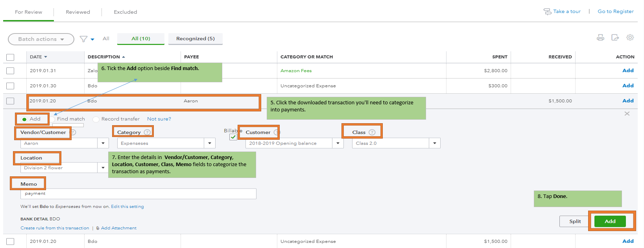Open the Go to Register link

(x=616, y=11)
